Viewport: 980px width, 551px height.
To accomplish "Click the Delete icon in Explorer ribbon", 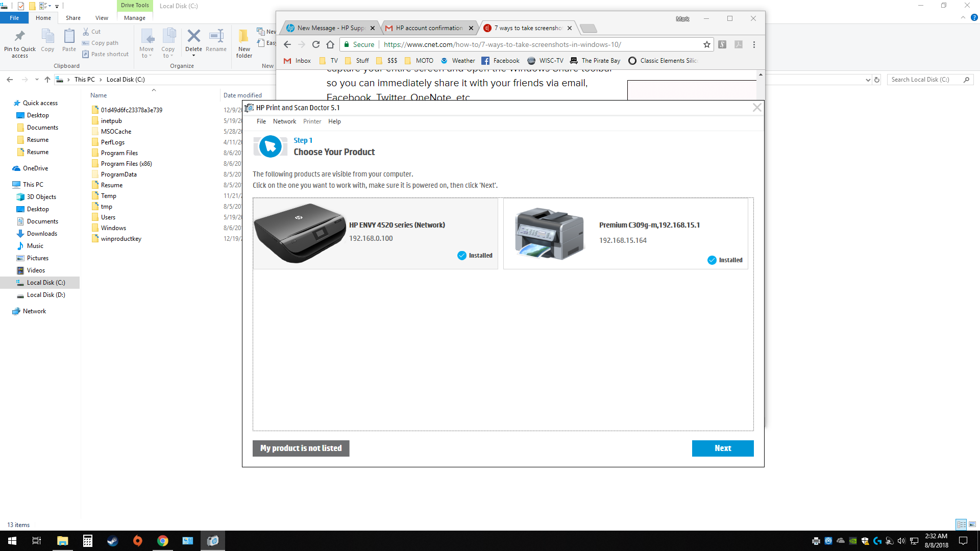I will coord(193,43).
